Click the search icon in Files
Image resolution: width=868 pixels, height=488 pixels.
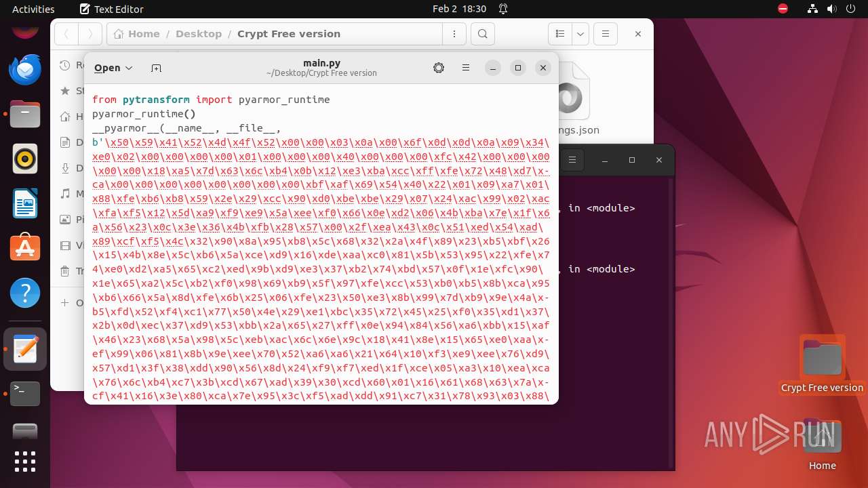coord(482,34)
